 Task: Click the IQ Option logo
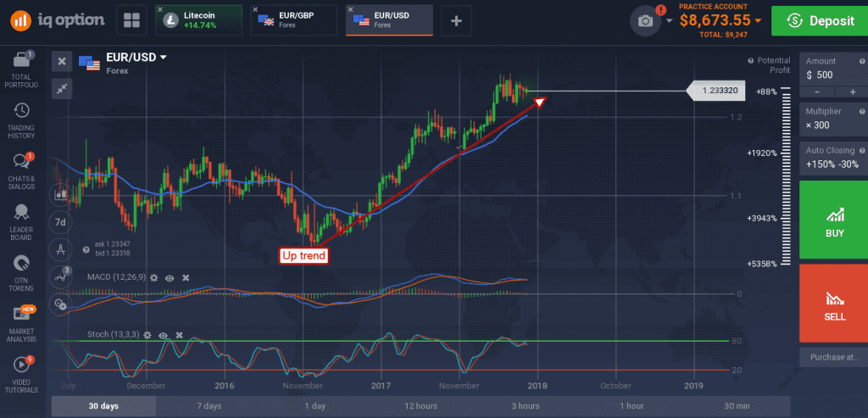(57, 20)
